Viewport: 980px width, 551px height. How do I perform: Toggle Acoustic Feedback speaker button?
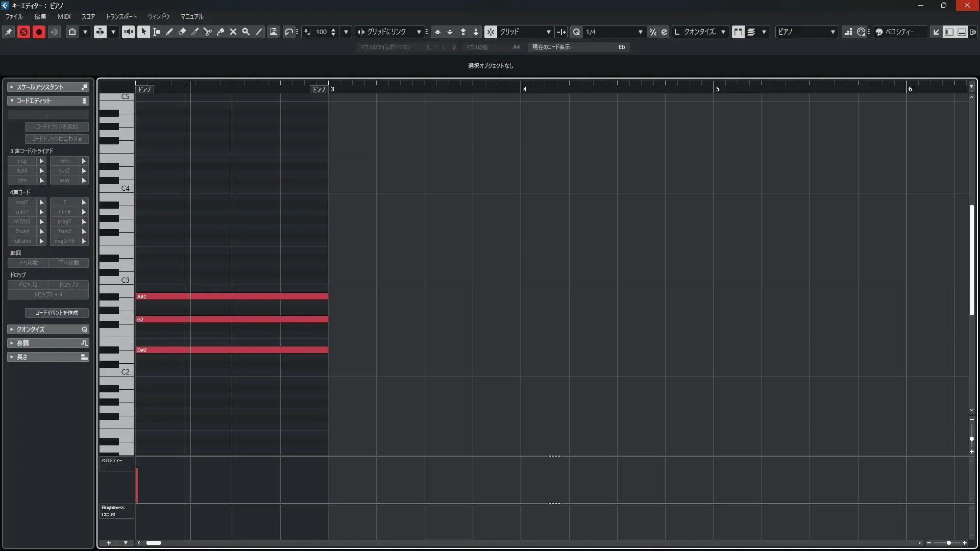tap(128, 32)
